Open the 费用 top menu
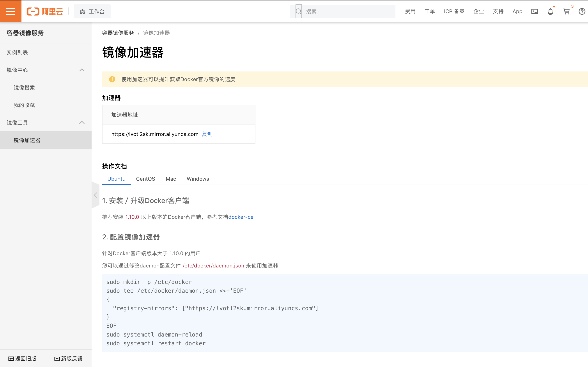Viewport: 588px width, 367px height. pos(410,11)
